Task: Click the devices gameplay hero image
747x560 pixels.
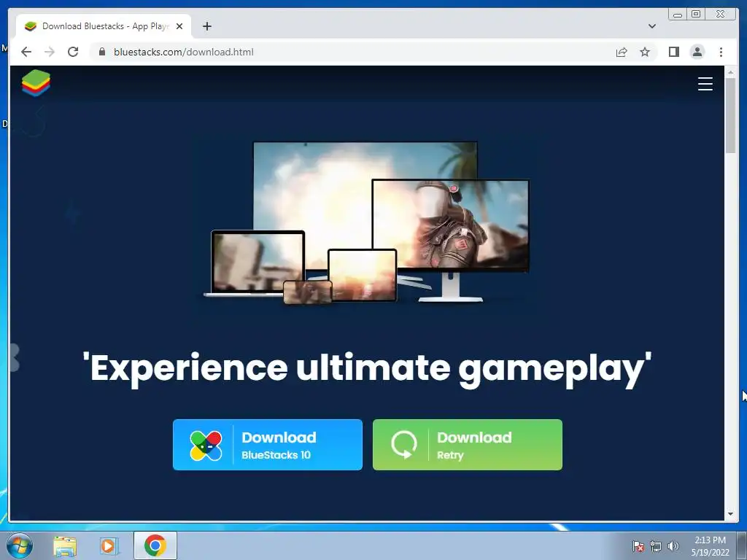Action: tap(366, 223)
